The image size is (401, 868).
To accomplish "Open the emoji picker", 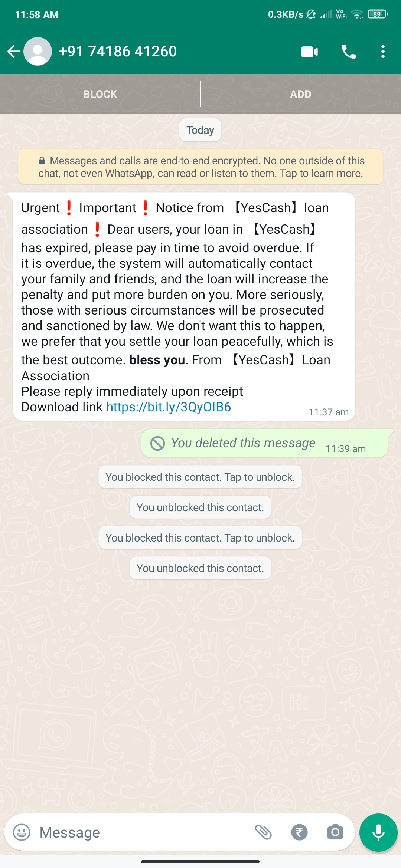I will 22,832.
